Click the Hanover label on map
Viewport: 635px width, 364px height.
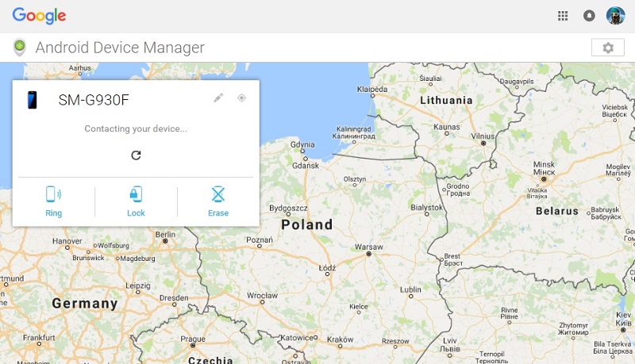pos(67,241)
